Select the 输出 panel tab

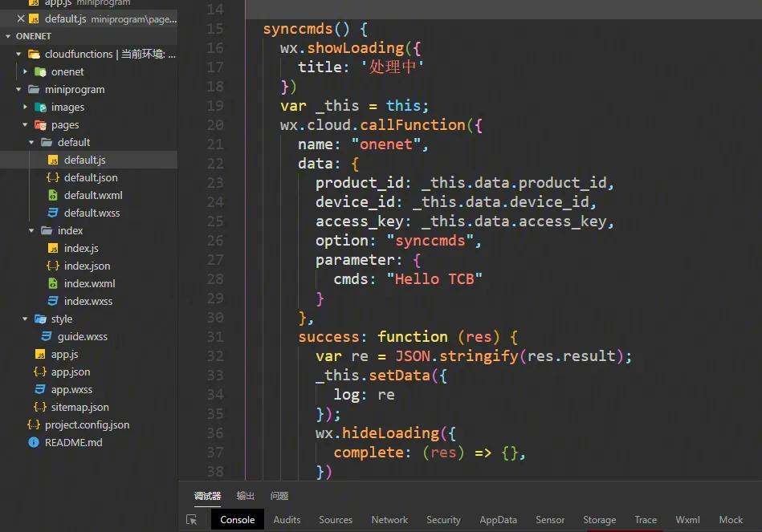tap(246, 496)
